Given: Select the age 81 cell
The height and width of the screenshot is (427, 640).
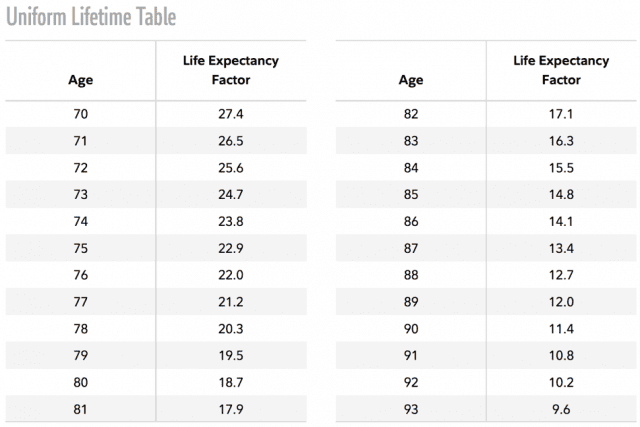Looking at the screenshot, I should coord(81,408).
